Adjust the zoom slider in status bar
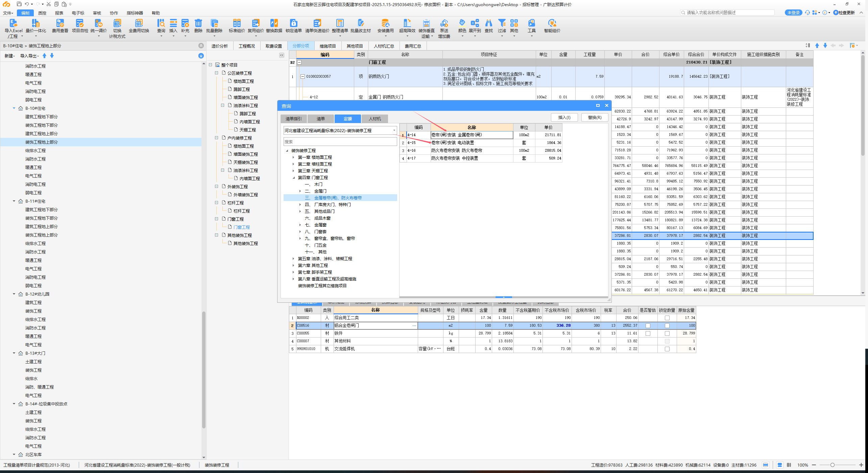This screenshot has height=473, width=868. pyautogui.click(x=833, y=465)
